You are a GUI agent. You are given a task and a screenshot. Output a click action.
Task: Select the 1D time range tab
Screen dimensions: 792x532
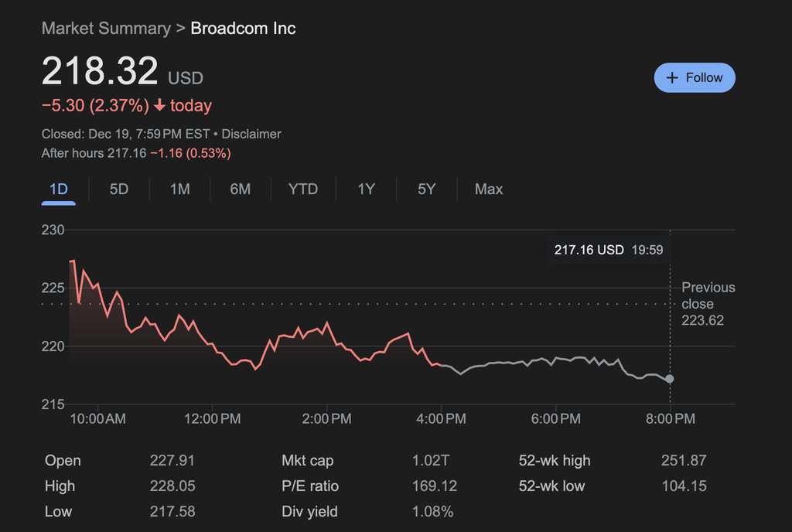[x=59, y=189]
